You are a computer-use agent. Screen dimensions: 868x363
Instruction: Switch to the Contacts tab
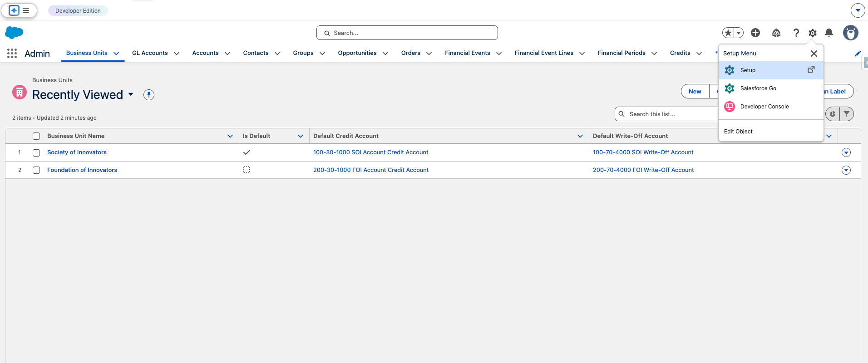click(x=256, y=53)
